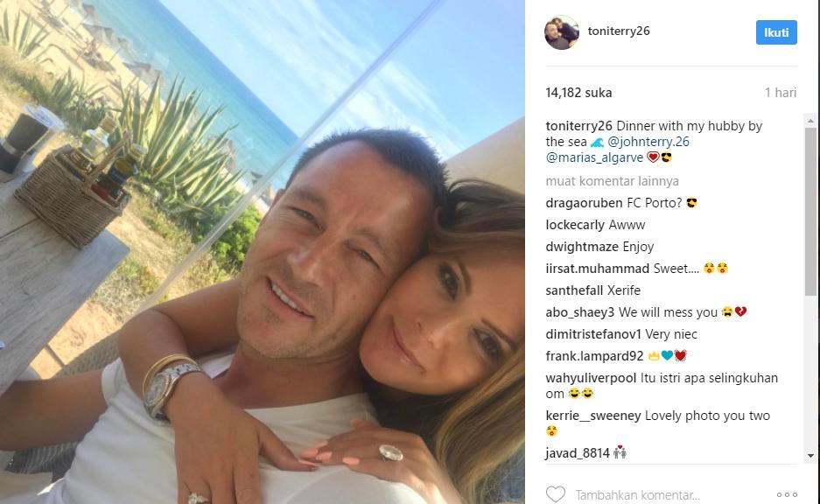
Task: Click the heart like icon
Action: pyautogui.click(x=556, y=494)
